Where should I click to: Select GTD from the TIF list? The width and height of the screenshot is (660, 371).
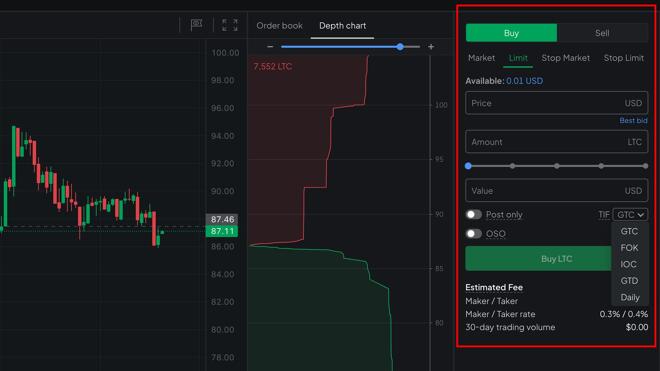pyautogui.click(x=629, y=281)
